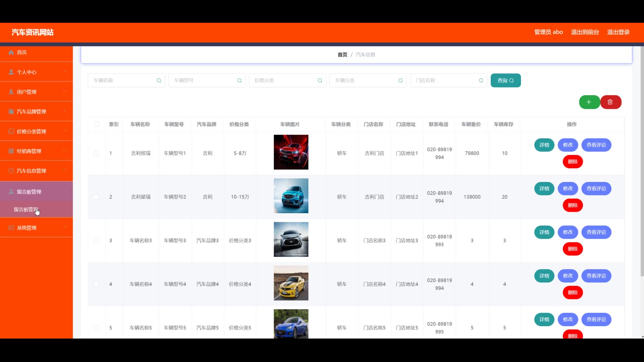Click the home icon beside 首页 in sidebar

11,52
